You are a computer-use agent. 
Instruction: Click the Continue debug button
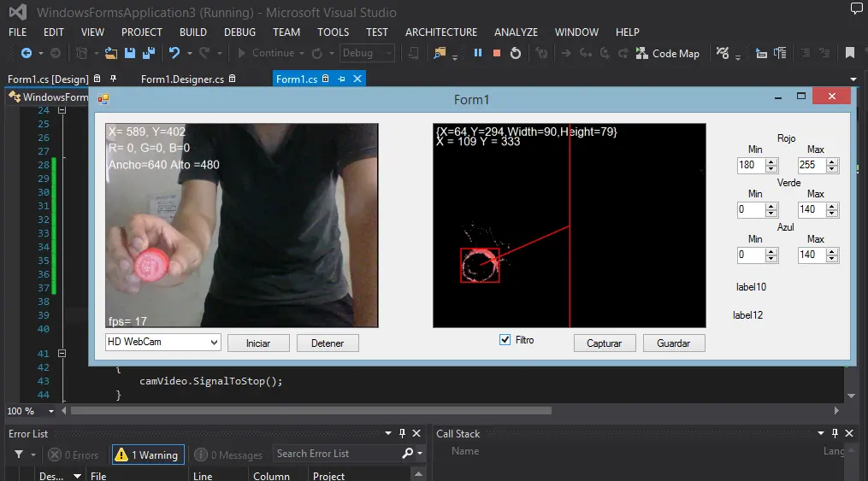tap(268, 53)
